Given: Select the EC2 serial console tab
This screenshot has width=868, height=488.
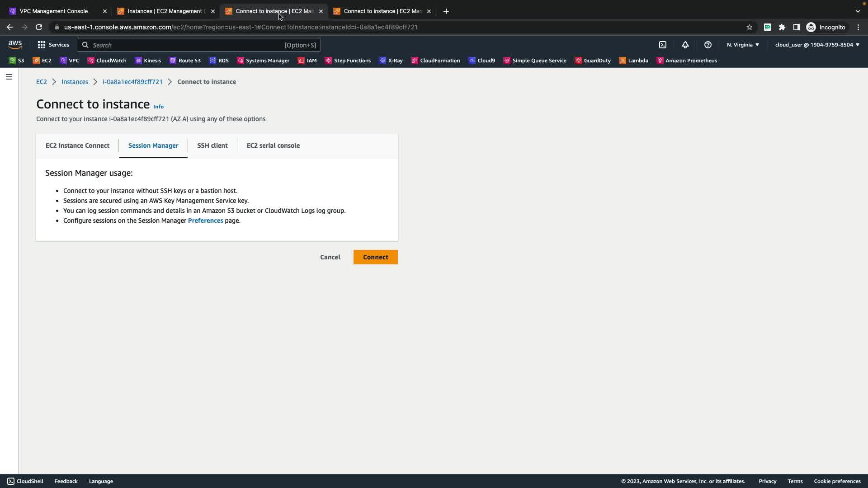Looking at the screenshot, I should click(273, 145).
